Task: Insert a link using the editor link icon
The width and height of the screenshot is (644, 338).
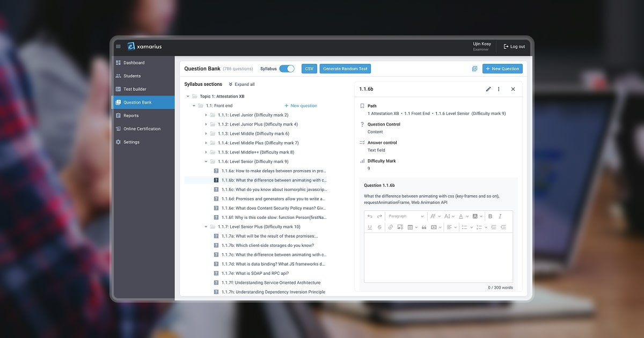Action: click(390, 227)
